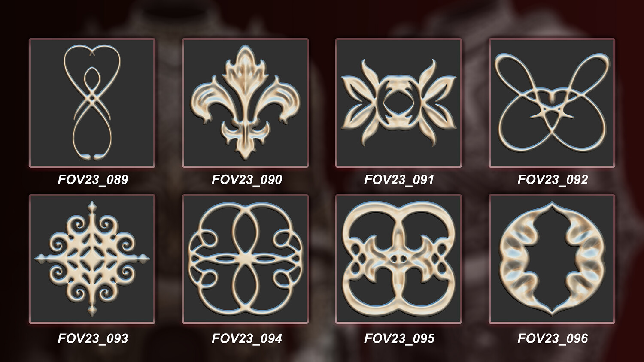This screenshot has width=644, height=362.
Task: Click the FOV23_089 label text
Action: pyautogui.click(x=93, y=179)
